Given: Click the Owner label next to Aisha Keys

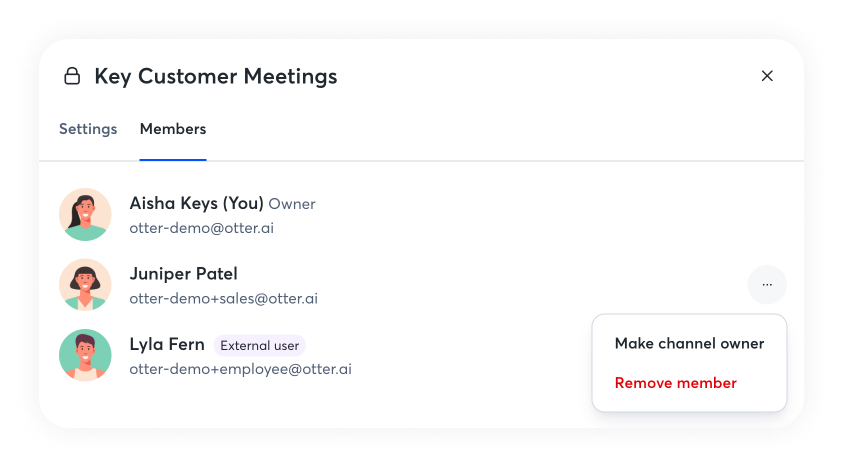Looking at the screenshot, I should 292,204.
